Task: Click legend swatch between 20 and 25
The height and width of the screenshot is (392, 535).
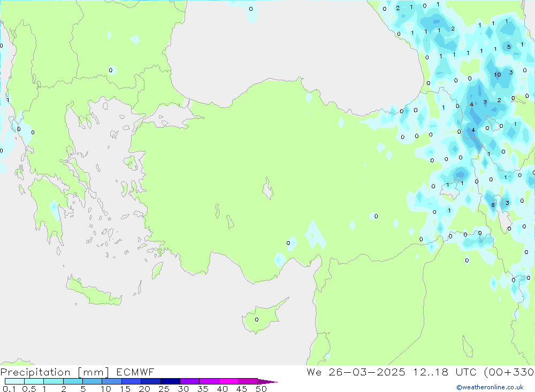Action: (151, 381)
